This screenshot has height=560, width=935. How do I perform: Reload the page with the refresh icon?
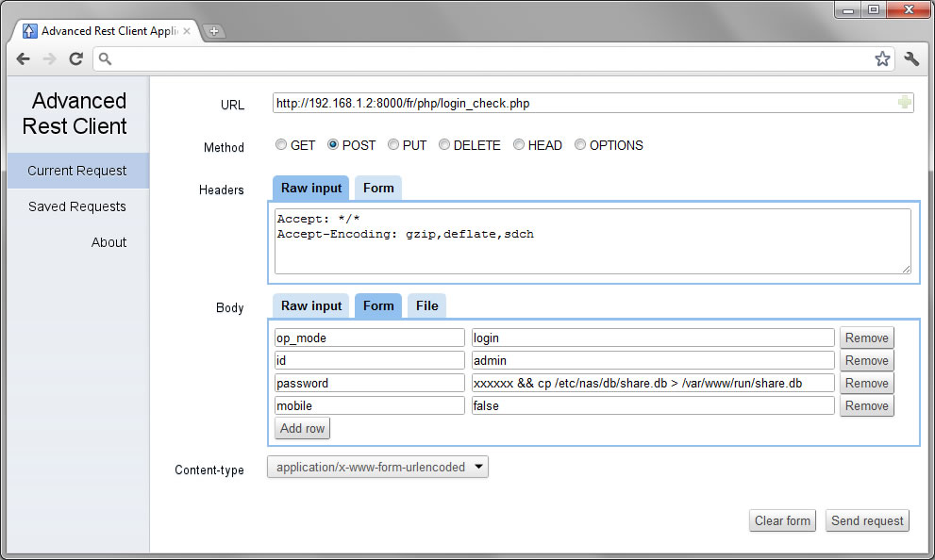tap(75, 59)
